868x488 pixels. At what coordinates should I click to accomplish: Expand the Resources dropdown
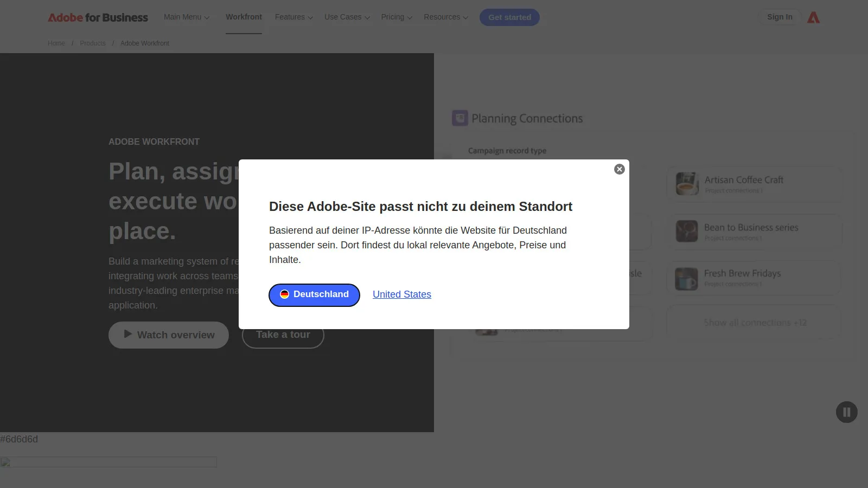pyautogui.click(x=445, y=17)
